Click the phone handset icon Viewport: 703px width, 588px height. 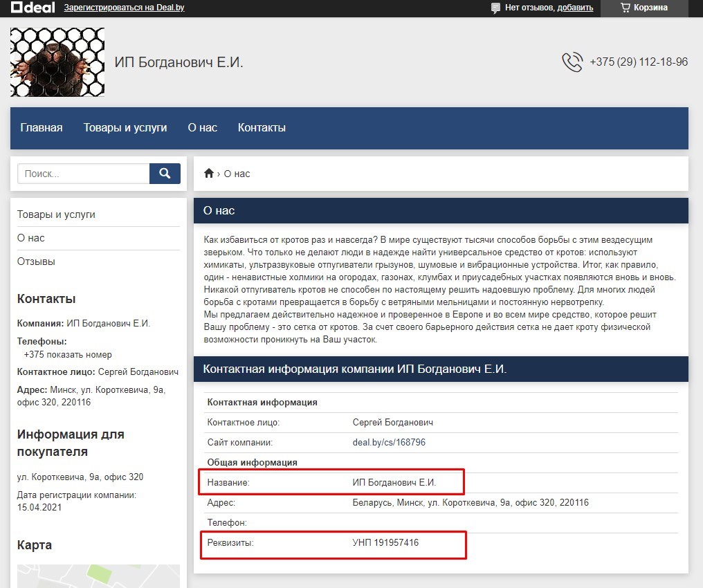coord(572,62)
